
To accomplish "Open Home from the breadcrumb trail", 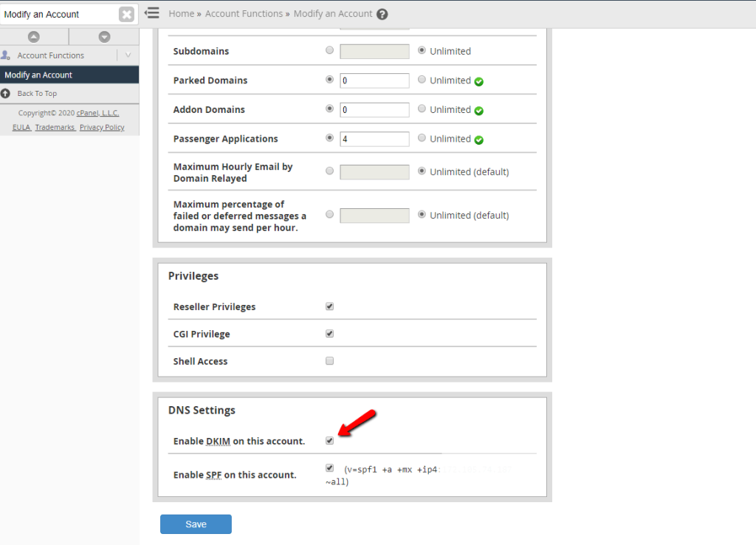I will click(x=181, y=13).
